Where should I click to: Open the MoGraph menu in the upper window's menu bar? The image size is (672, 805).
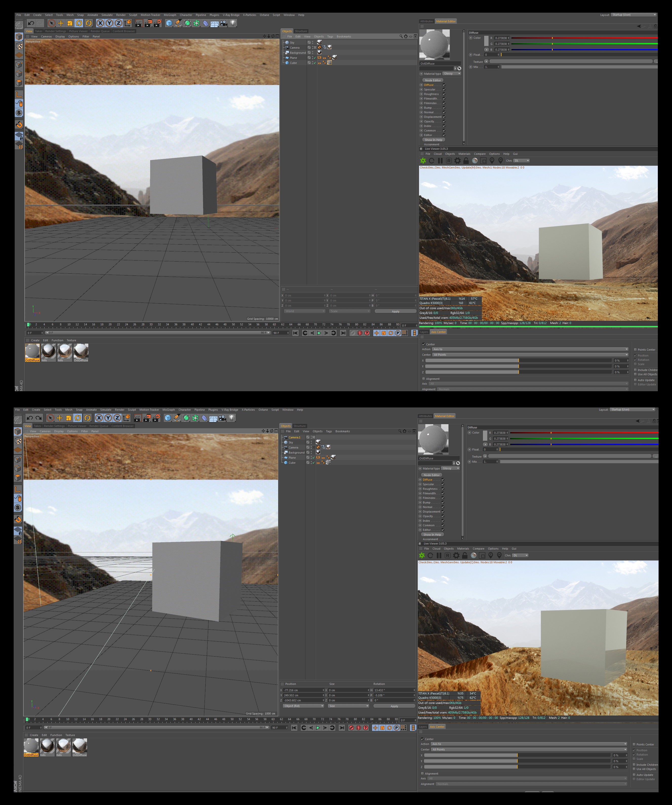point(170,15)
